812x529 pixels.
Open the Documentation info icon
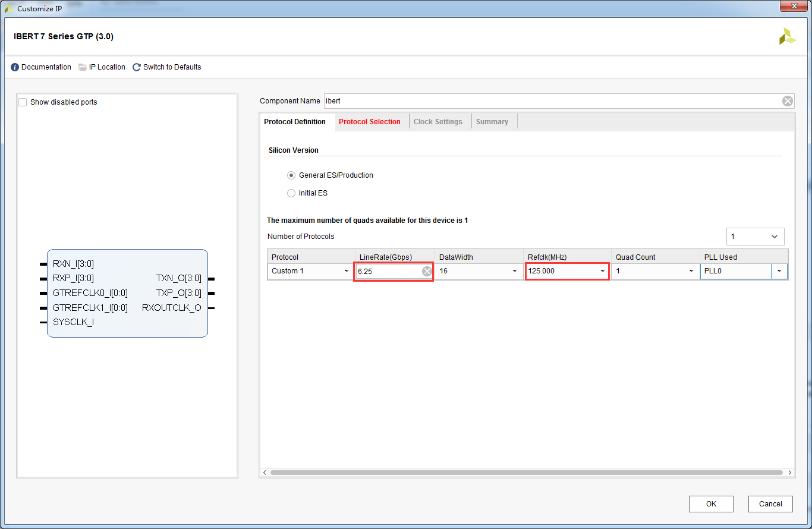point(15,67)
